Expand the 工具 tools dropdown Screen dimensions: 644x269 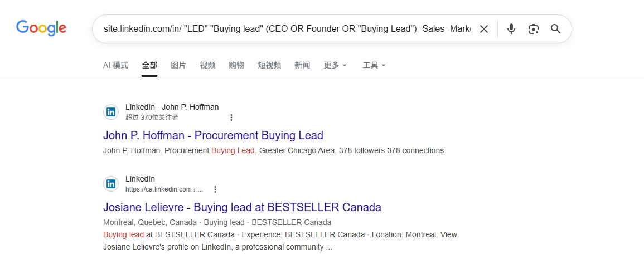pyautogui.click(x=374, y=65)
